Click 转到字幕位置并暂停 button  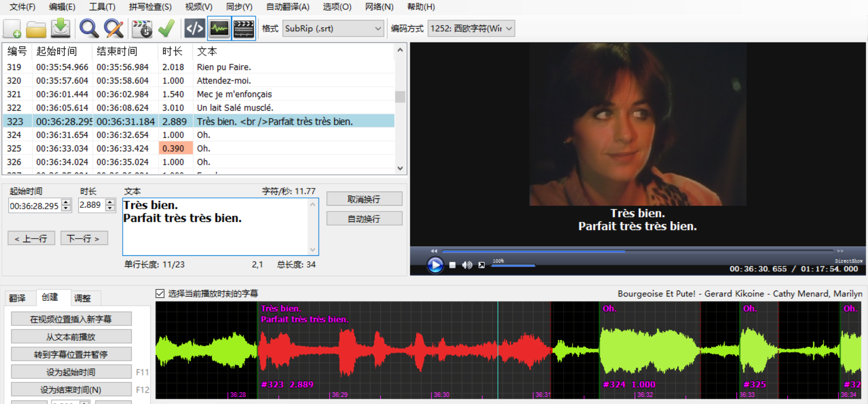[71, 354]
